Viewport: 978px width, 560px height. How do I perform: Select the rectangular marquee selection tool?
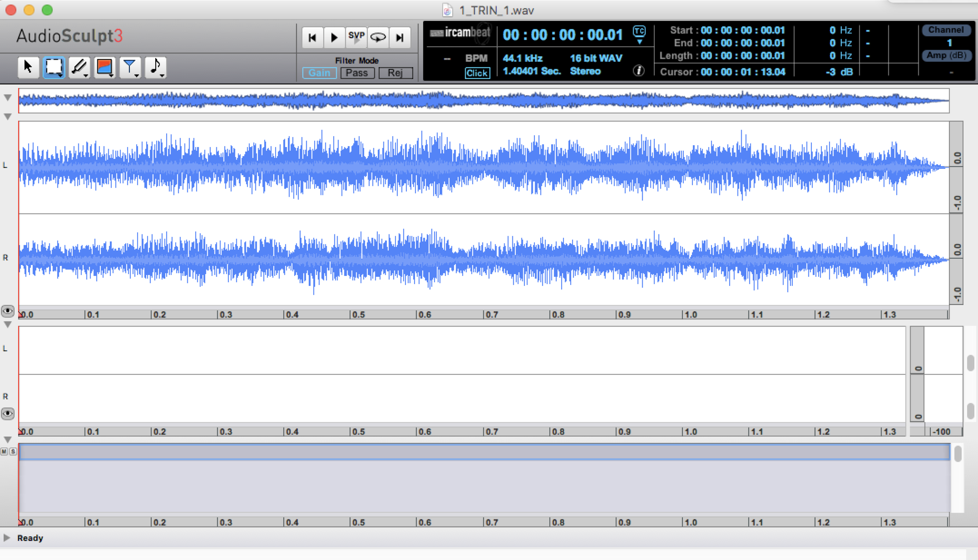pyautogui.click(x=54, y=67)
